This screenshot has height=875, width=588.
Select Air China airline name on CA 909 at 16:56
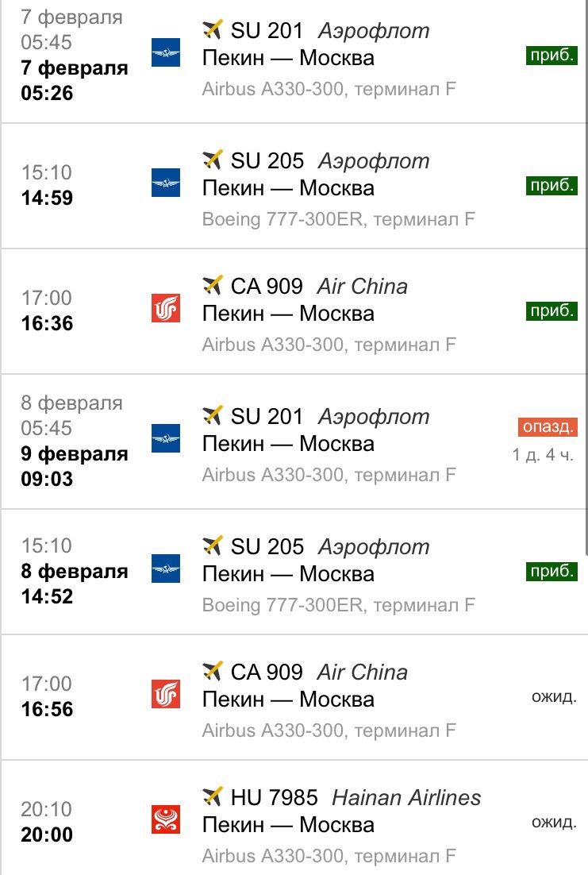[x=363, y=672]
